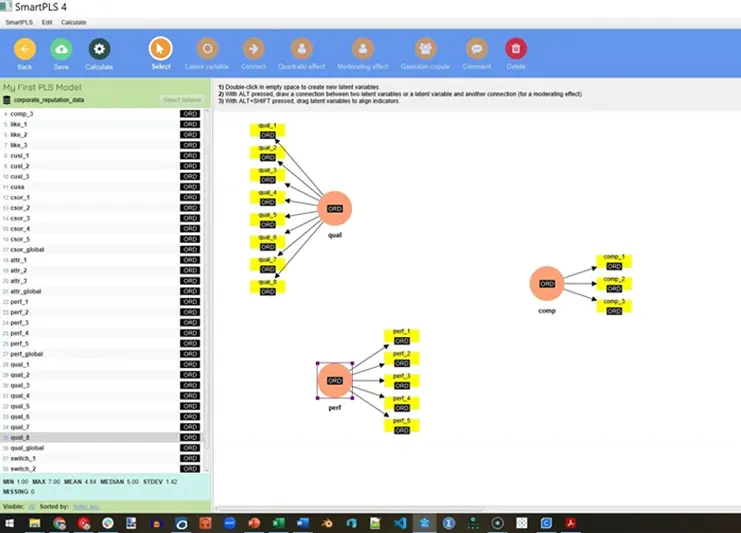Choose the Latent variable tool
Image resolution: width=741 pixels, height=533 pixels.
point(207,49)
